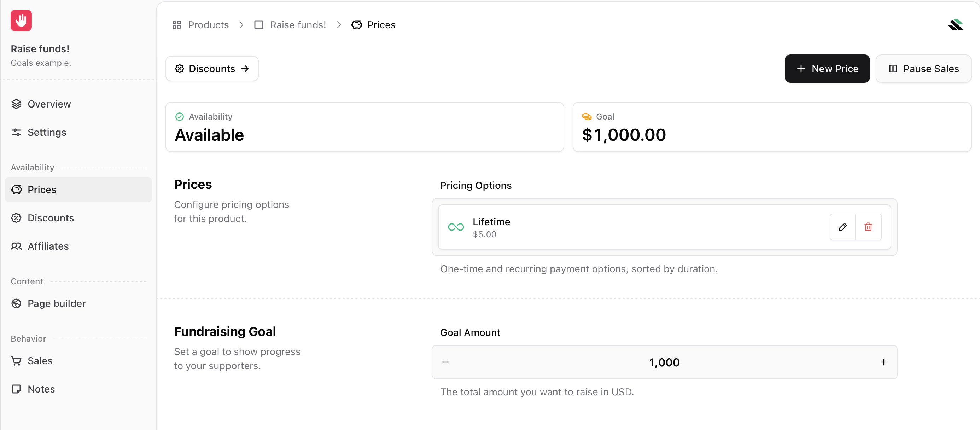Click the Notes icon in sidebar
980x430 pixels.
(16, 389)
